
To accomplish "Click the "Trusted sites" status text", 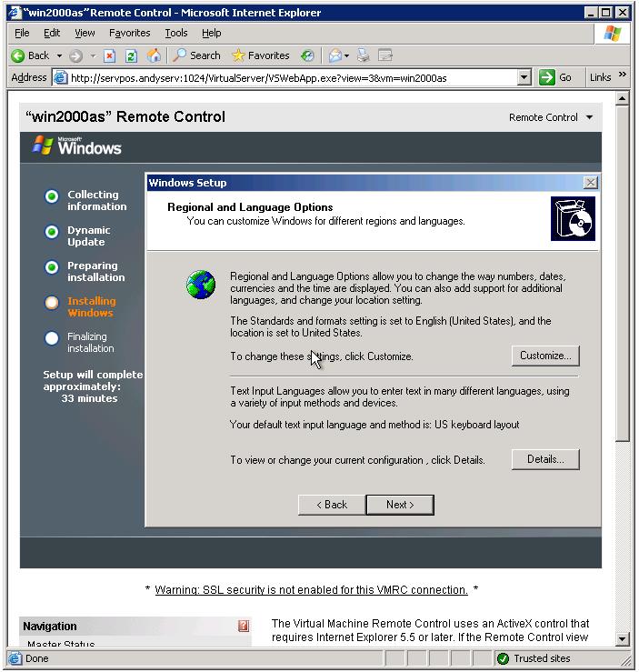I will 542,658.
